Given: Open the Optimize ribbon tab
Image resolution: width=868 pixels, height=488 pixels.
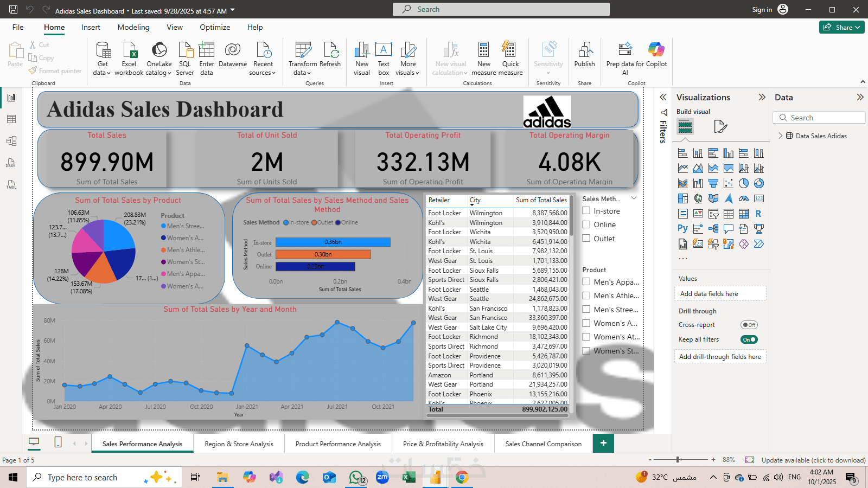Looking at the screenshot, I should pos(215,27).
